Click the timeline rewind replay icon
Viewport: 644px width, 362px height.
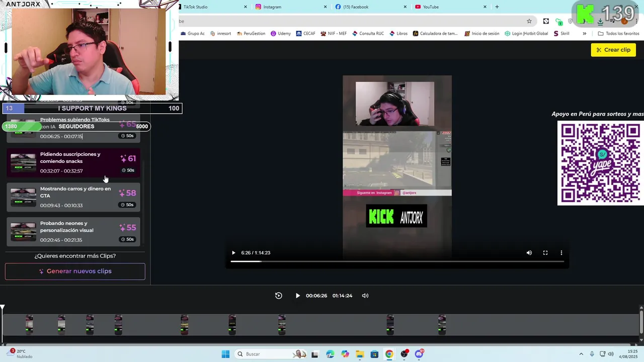[x=279, y=296]
